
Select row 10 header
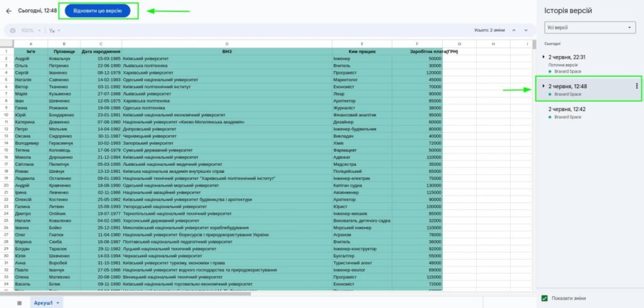(6, 115)
